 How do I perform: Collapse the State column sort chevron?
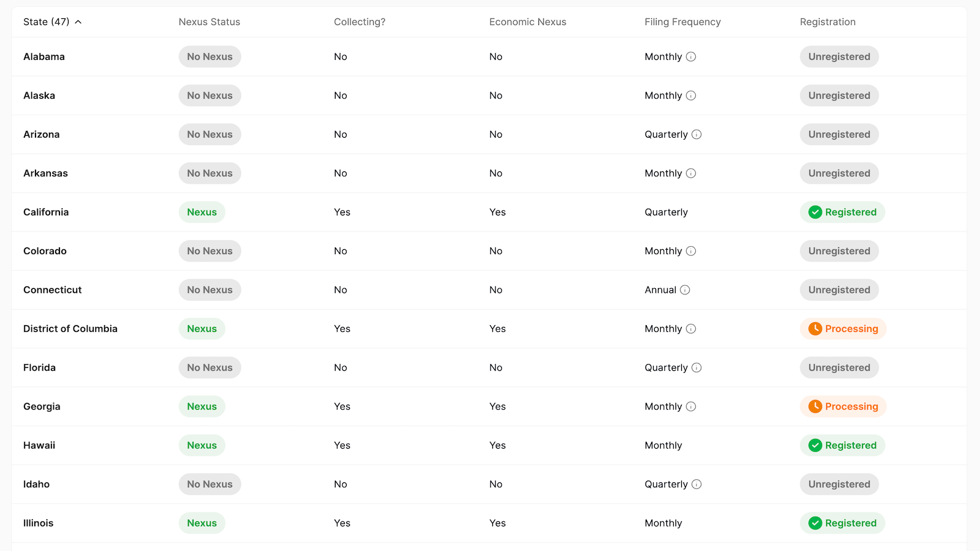[x=78, y=21]
